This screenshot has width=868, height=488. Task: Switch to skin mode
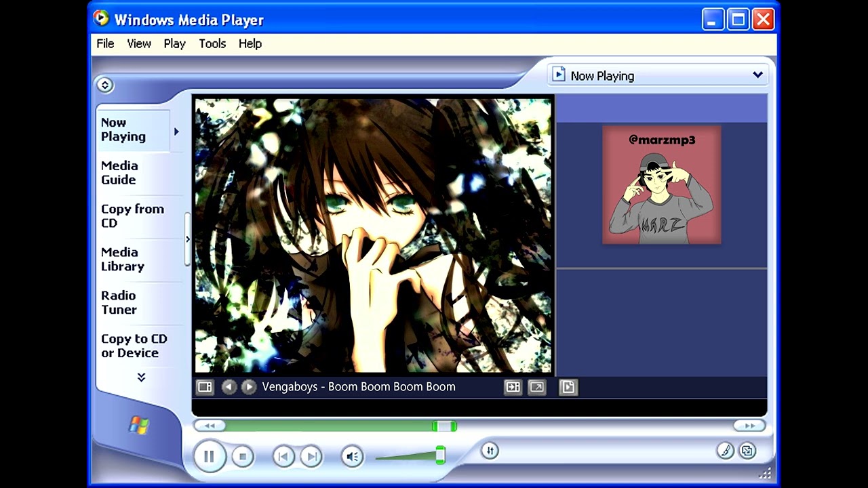tap(747, 451)
